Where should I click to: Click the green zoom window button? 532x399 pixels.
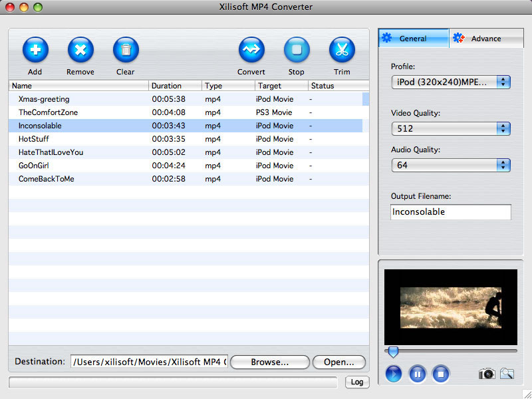tap(38, 7)
